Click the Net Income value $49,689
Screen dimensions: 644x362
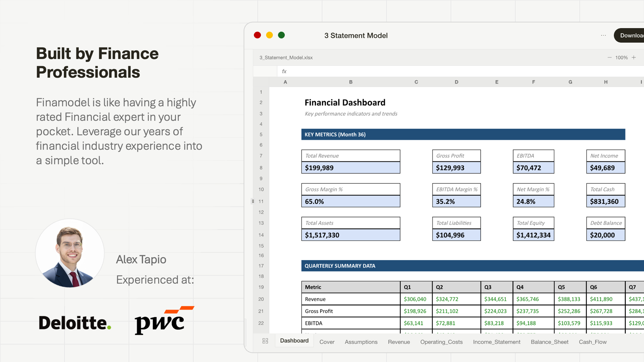606,168
